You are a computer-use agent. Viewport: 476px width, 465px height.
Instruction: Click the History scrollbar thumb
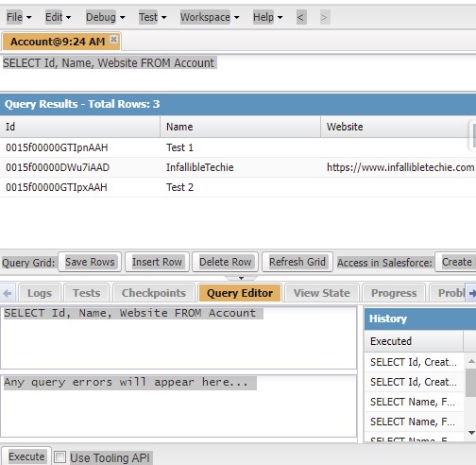471,383
